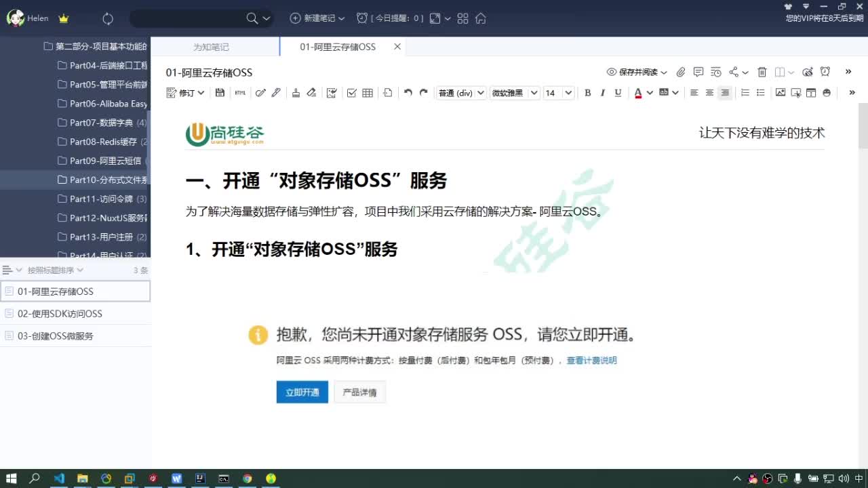Image resolution: width=868 pixels, height=488 pixels.
Task: Click the magnifier search icon
Action: click(x=252, y=18)
